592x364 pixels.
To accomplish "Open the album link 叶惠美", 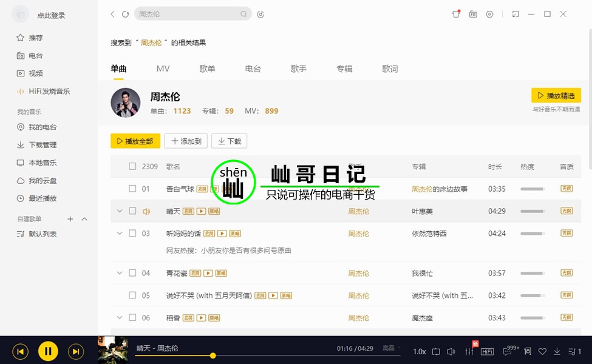I will [x=422, y=211].
